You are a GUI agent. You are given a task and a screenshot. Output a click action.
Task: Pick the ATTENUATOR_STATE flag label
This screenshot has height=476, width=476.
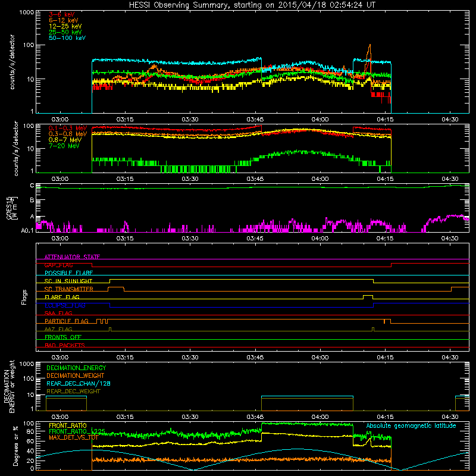[x=72, y=257]
